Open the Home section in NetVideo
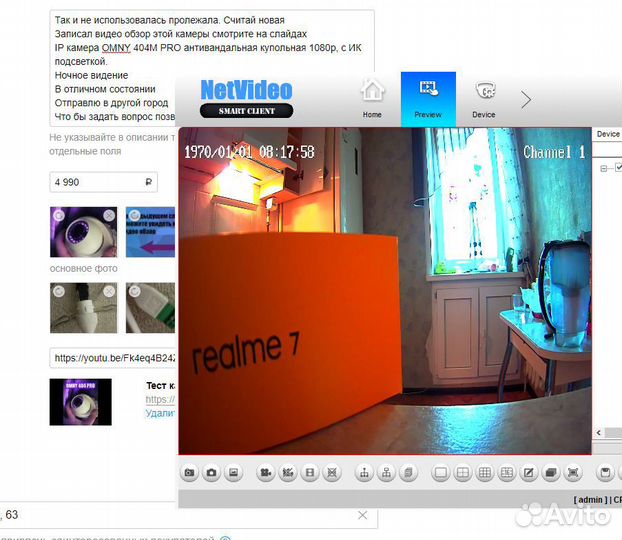 [372, 99]
